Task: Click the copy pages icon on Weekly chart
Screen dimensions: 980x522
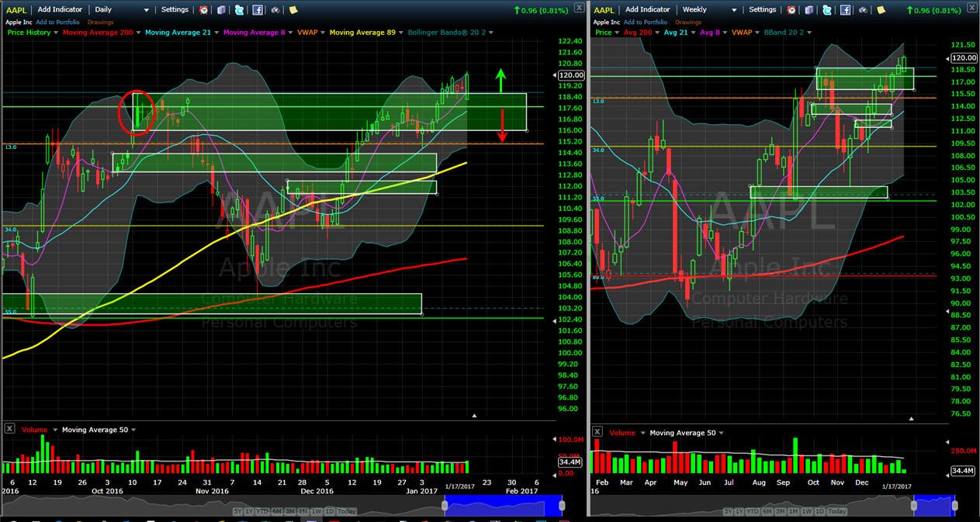Action: (x=809, y=10)
